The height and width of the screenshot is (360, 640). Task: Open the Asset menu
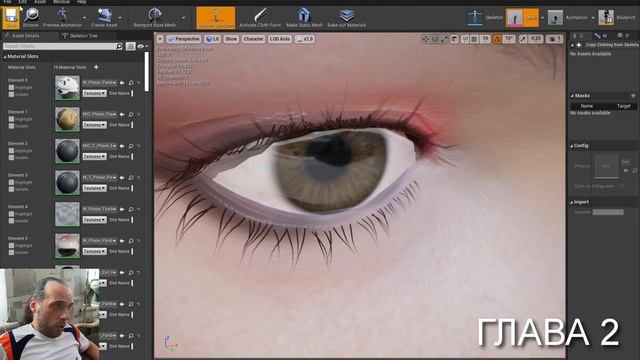[40, 2]
